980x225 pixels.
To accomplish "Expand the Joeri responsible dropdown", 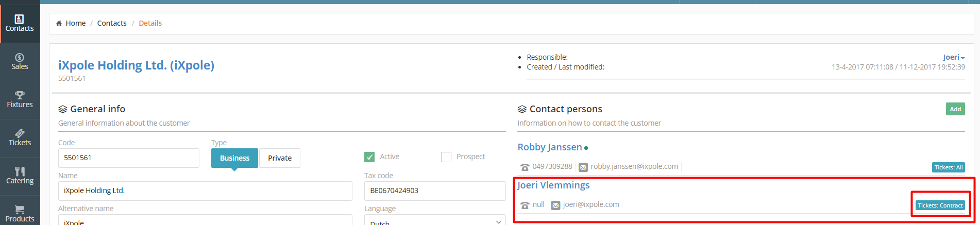I will point(954,57).
